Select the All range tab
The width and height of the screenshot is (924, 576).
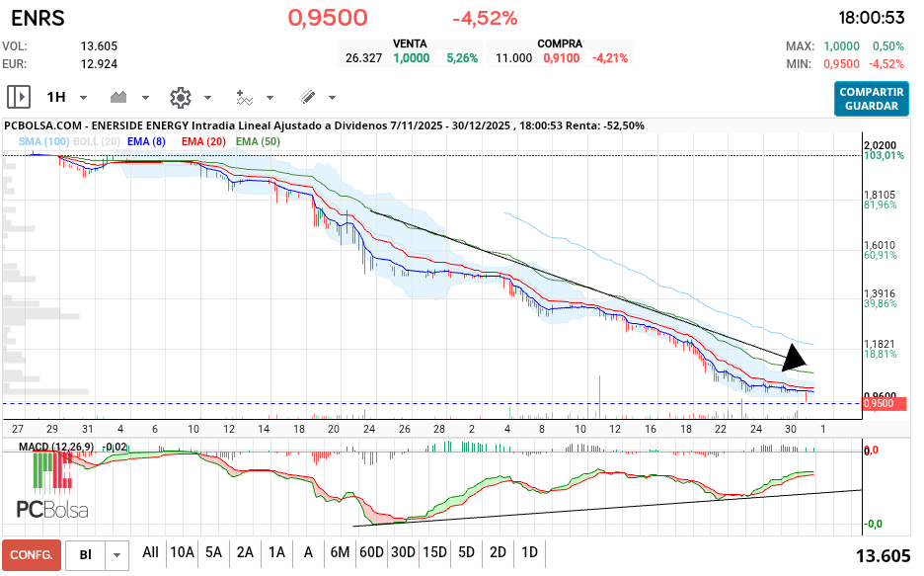click(x=150, y=554)
